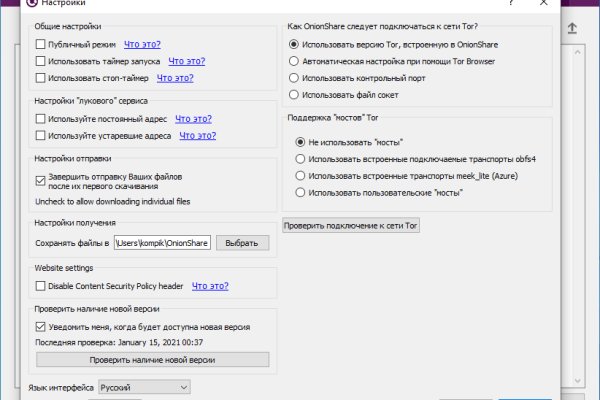Click Uncheck to allow downloading individual files text

point(112,202)
